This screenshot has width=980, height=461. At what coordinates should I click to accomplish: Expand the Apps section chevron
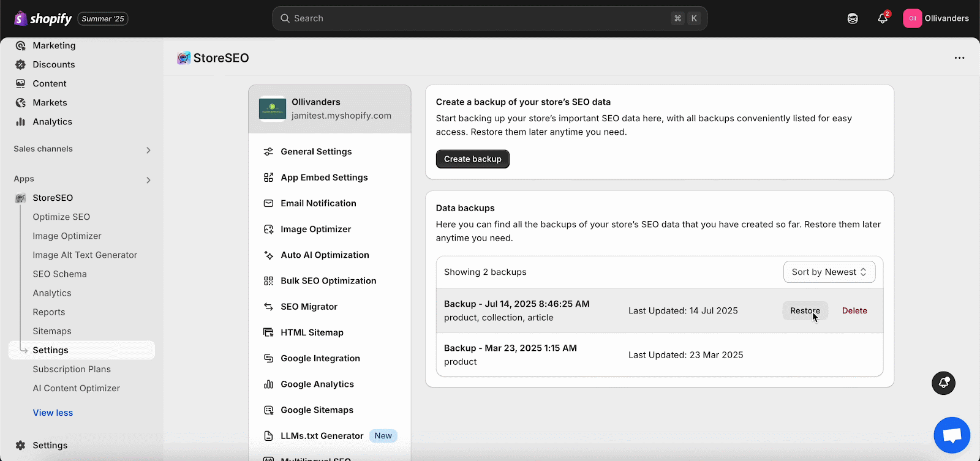click(148, 180)
